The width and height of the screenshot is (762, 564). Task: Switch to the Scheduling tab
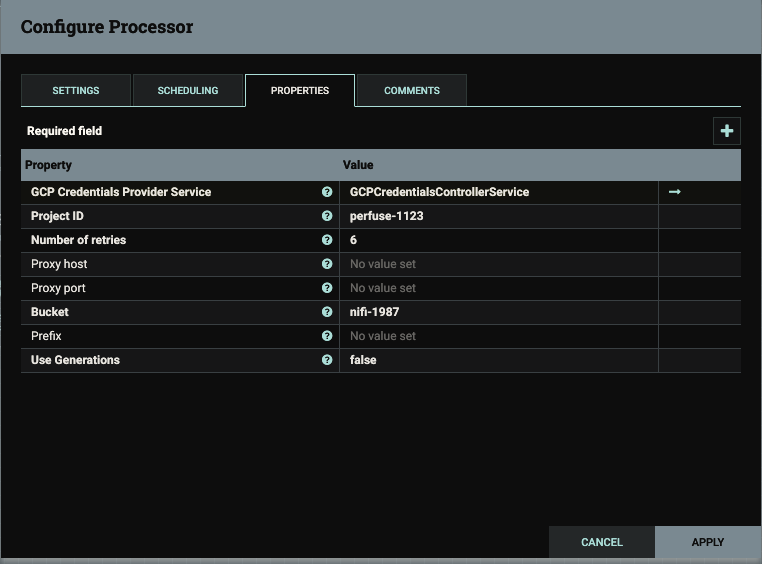point(188,90)
